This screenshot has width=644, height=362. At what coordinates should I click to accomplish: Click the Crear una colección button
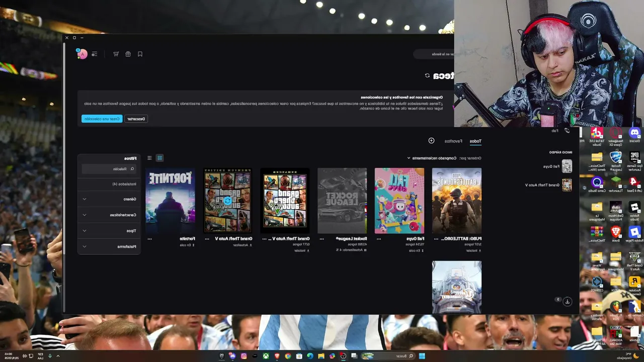pos(102,119)
